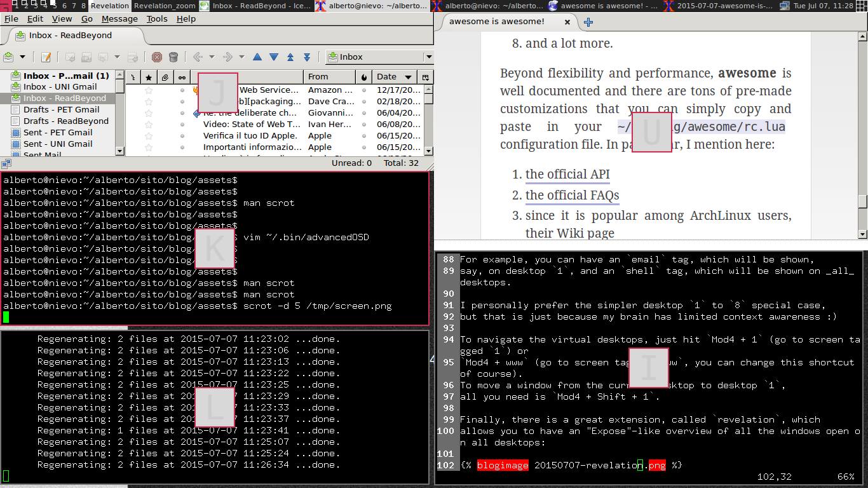Open a new browser tab with plus icon

588,22
